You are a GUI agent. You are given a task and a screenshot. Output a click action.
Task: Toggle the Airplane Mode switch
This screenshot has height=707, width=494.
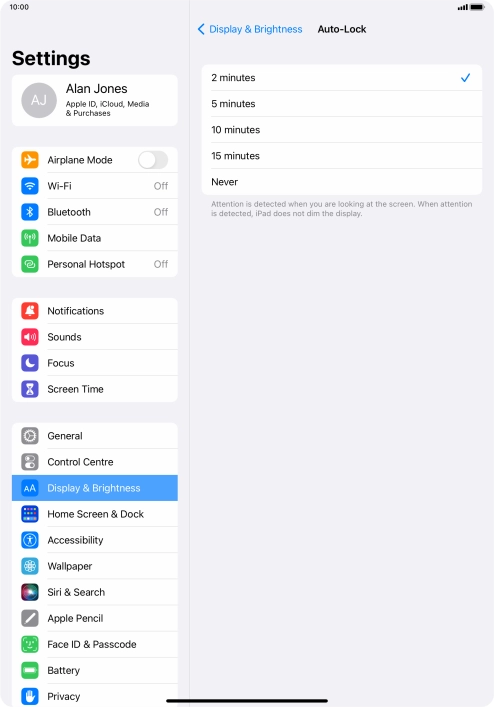[x=153, y=160]
